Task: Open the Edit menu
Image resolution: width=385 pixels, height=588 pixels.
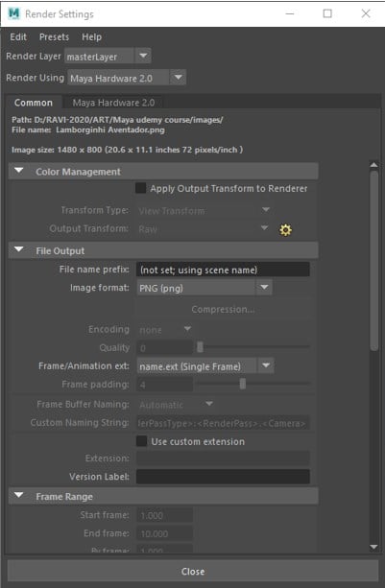Action: click(18, 37)
